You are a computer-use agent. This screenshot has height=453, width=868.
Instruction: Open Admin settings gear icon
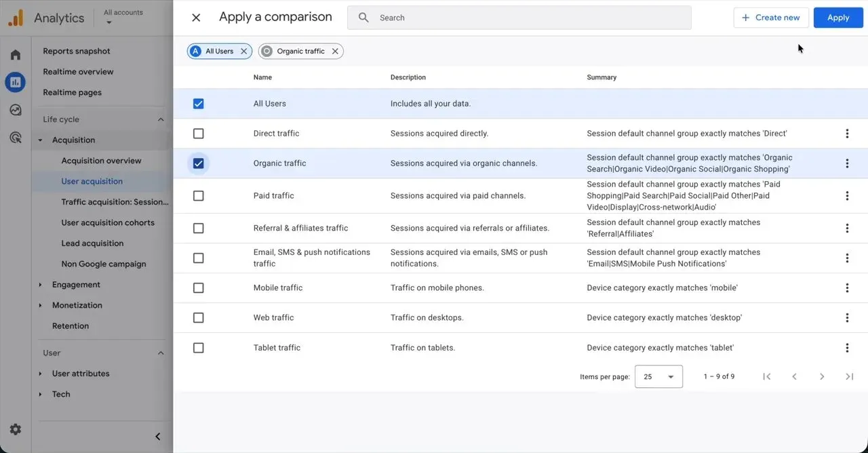15,429
